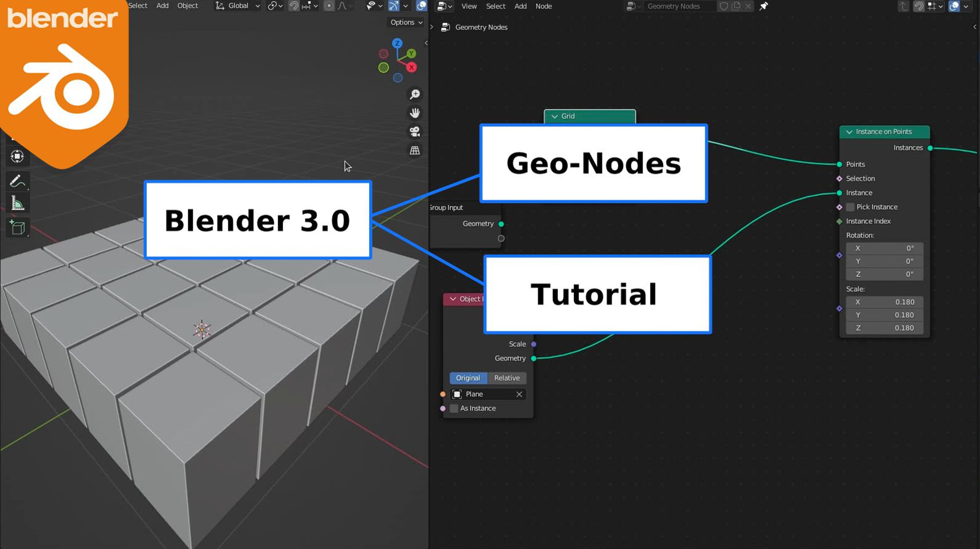The image size is (980, 549).
Task: Open the viewport Options dropdown
Action: 406,22
